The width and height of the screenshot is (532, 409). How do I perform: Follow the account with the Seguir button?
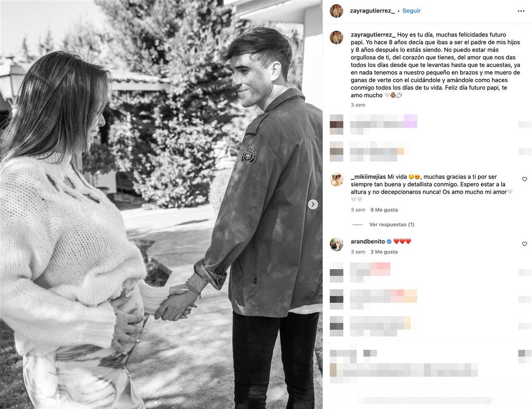(411, 11)
